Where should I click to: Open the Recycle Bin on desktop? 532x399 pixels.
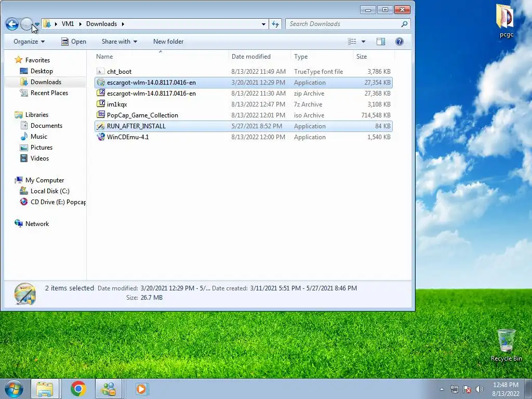click(x=506, y=345)
